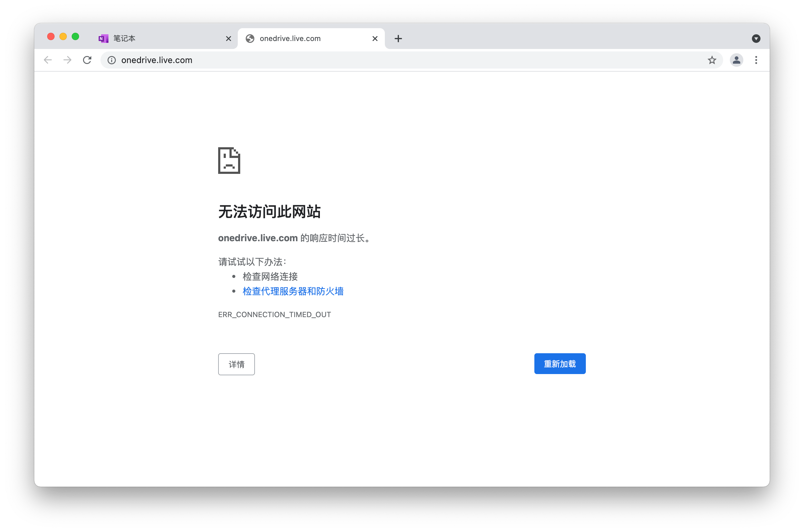Open Chrome's three-dot menu

(x=756, y=60)
